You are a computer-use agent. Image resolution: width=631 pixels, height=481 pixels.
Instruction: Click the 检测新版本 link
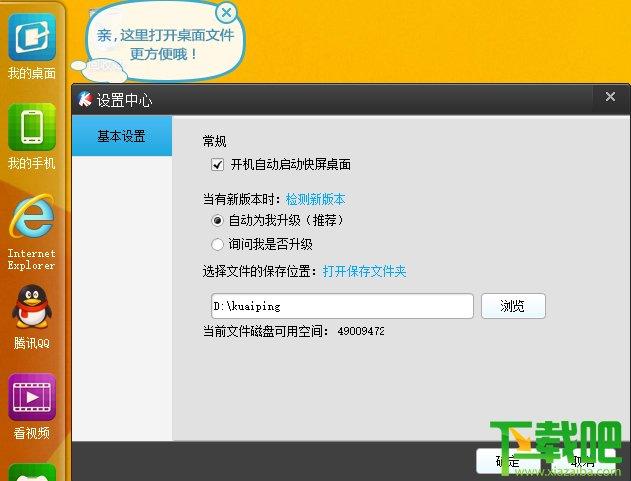(x=315, y=199)
